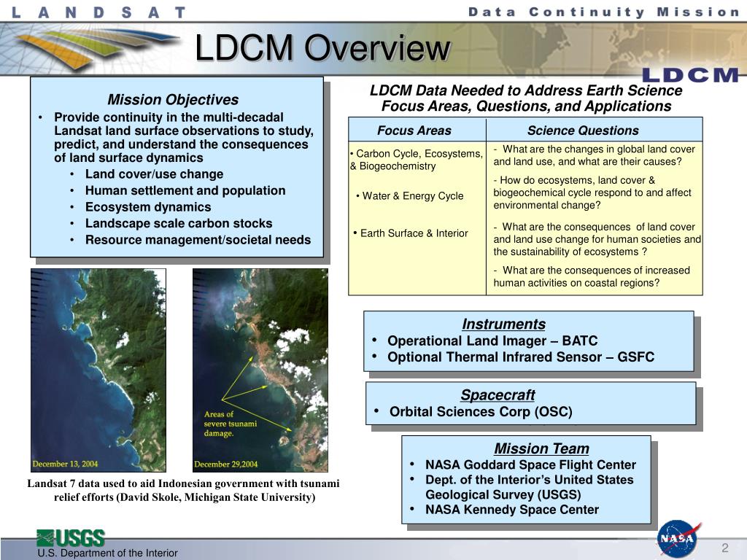The width and height of the screenshot is (747, 560).
Task: Select Water & Energy Cycle item
Action: coord(410,195)
